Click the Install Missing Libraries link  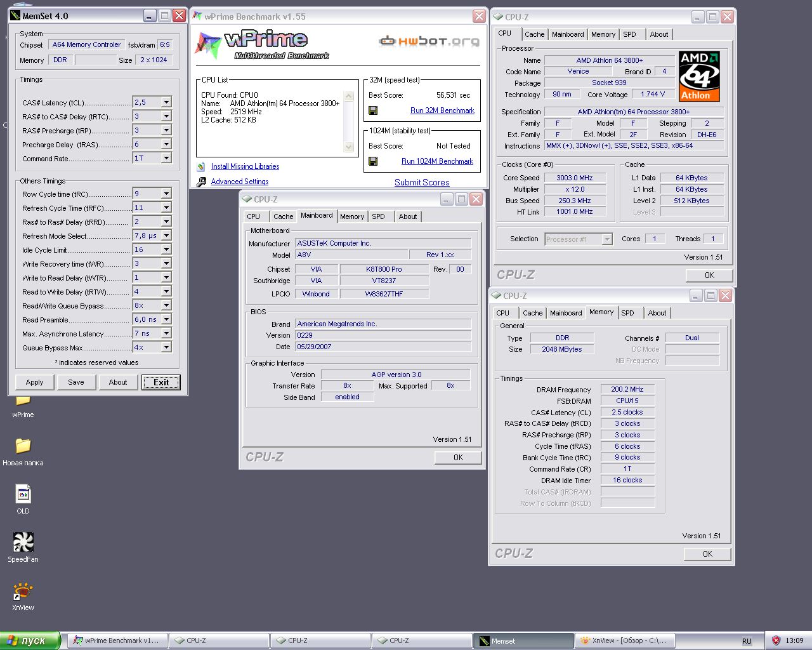245,166
